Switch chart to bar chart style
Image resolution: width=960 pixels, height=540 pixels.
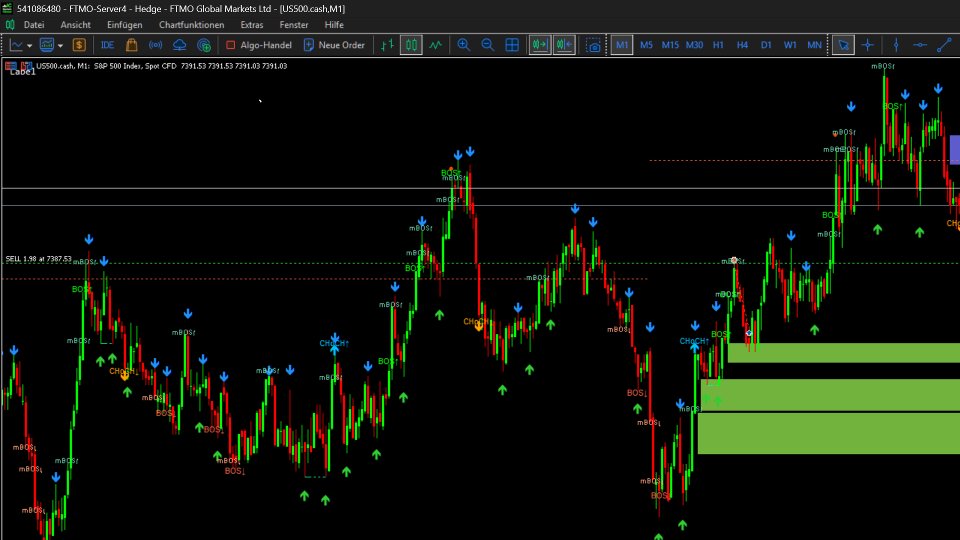click(x=387, y=45)
